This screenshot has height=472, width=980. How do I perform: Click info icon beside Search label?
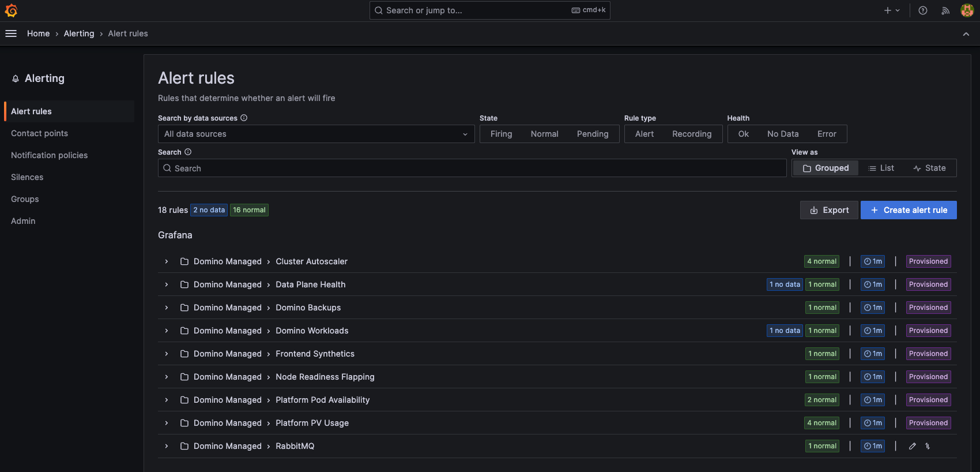point(188,152)
